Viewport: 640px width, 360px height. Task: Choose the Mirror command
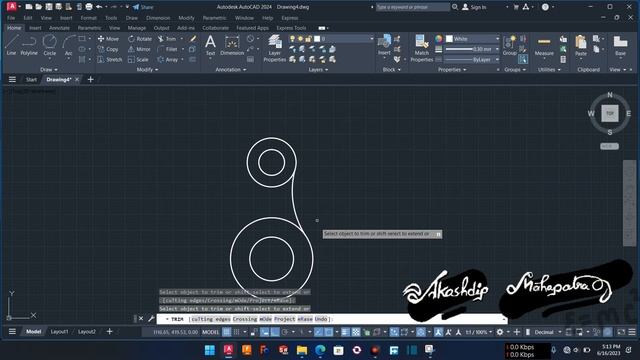139,49
